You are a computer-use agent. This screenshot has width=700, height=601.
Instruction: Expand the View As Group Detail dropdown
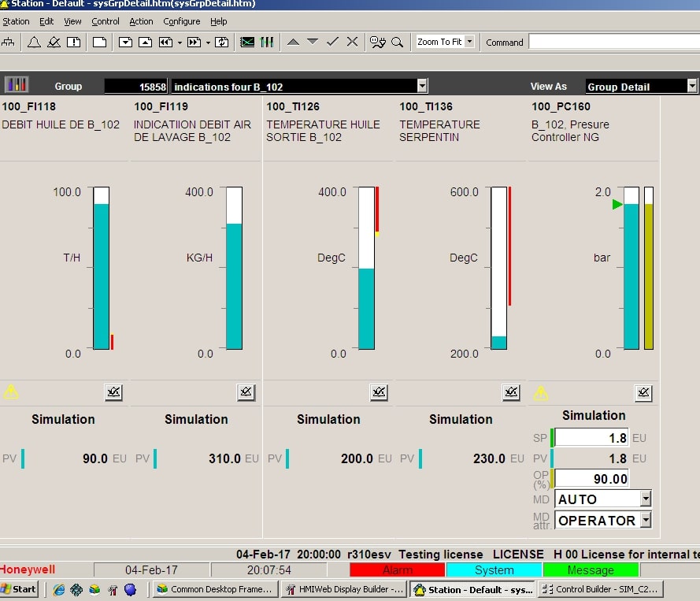tap(691, 87)
